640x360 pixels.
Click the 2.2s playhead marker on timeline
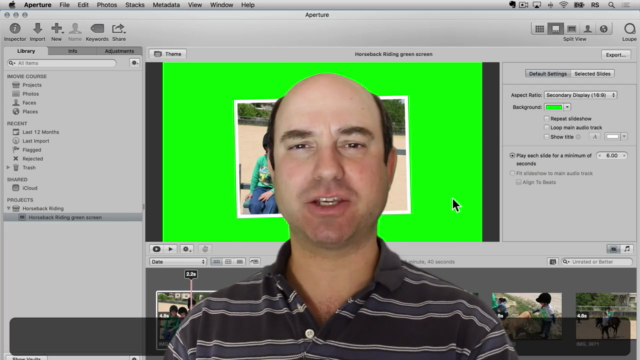[191, 274]
